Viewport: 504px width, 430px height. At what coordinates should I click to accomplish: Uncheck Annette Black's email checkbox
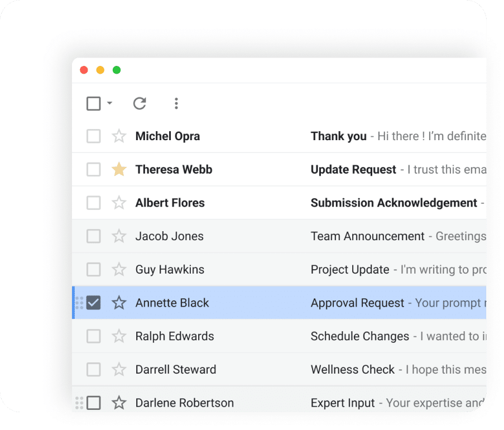point(93,303)
